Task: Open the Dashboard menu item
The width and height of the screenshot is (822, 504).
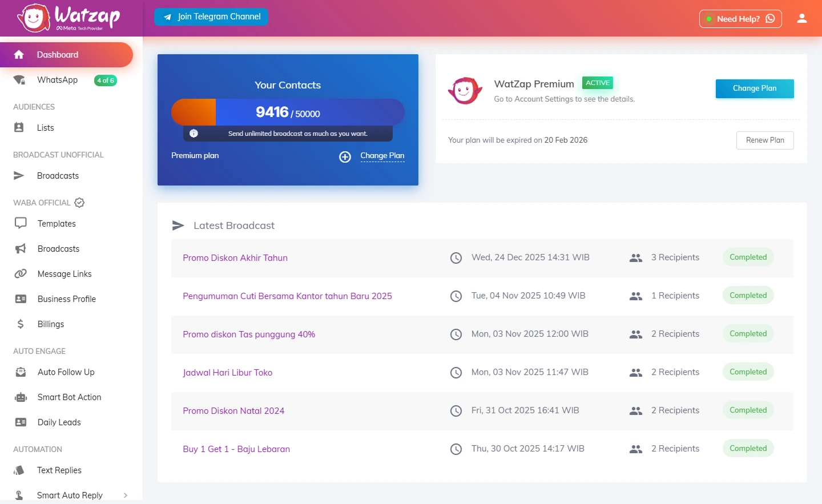Action: click(x=66, y=55)
